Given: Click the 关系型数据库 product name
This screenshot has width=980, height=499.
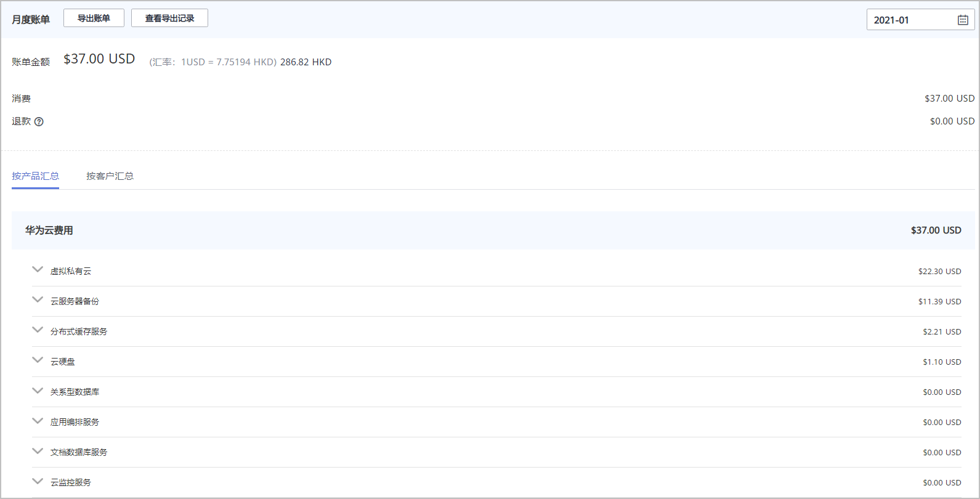Looking at the screenshot, I should click(75, 392).
